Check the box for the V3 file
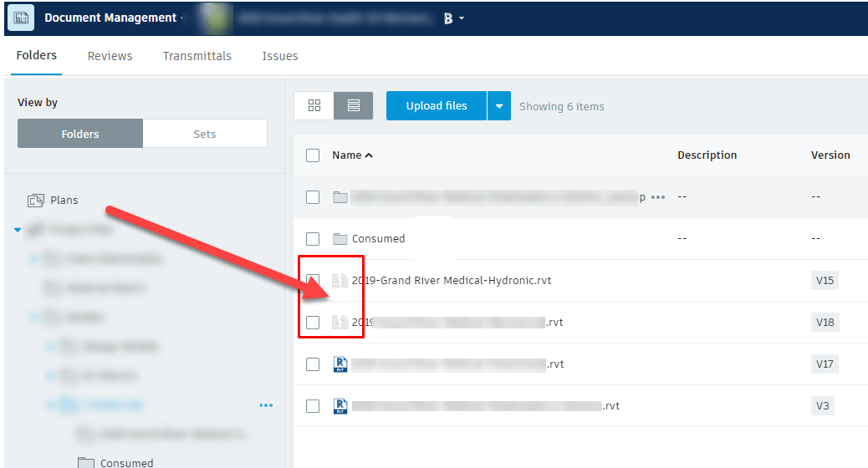Screen dimensions: 868x468 tap(313, 406)
